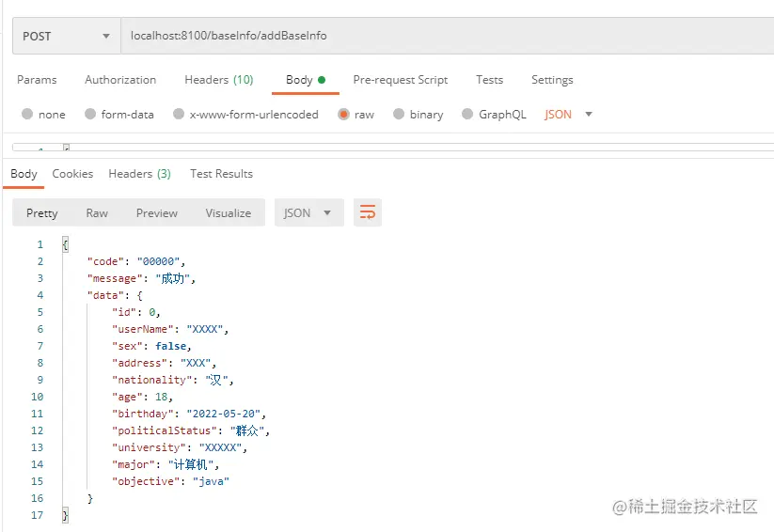Click the request URL input field
Image resolution: width=774 pixels, height=532 pixels.
click(442, 37)
